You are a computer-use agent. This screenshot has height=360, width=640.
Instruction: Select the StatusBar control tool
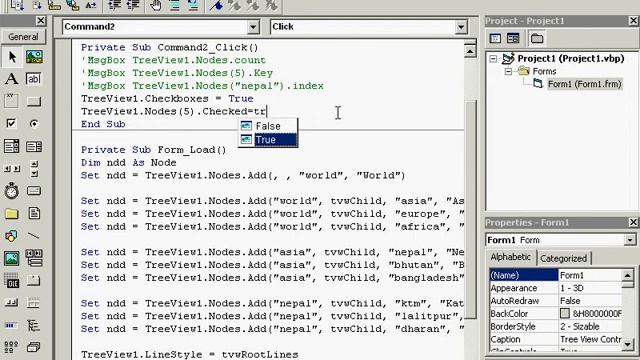tap(34, 303)
